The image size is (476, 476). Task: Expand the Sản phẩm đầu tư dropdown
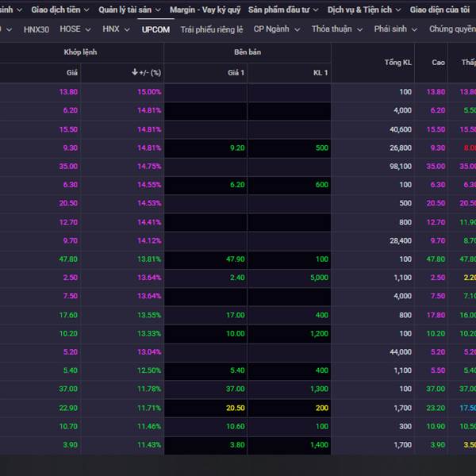282,10
